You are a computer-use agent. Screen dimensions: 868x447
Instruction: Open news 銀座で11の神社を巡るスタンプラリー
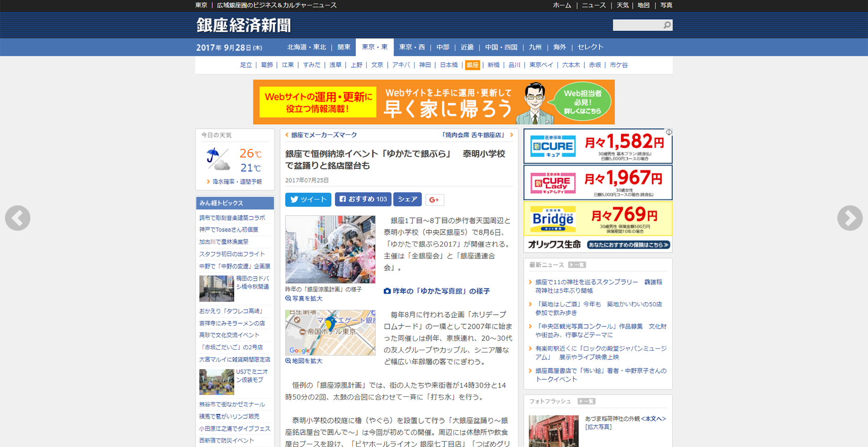click(x=599, y=286)
